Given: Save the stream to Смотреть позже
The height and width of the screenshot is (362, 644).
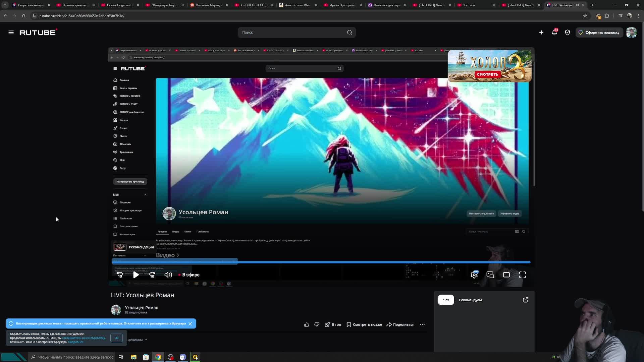Looking at the screenshot, I should pyautogui.click(x=364, y=324).
